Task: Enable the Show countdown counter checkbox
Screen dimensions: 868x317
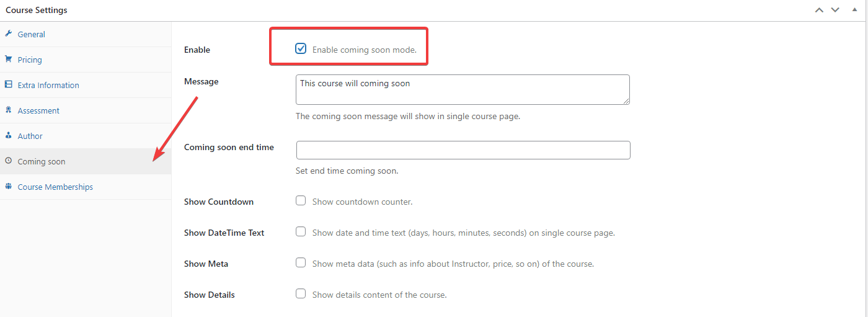Action: pos(301,200)
